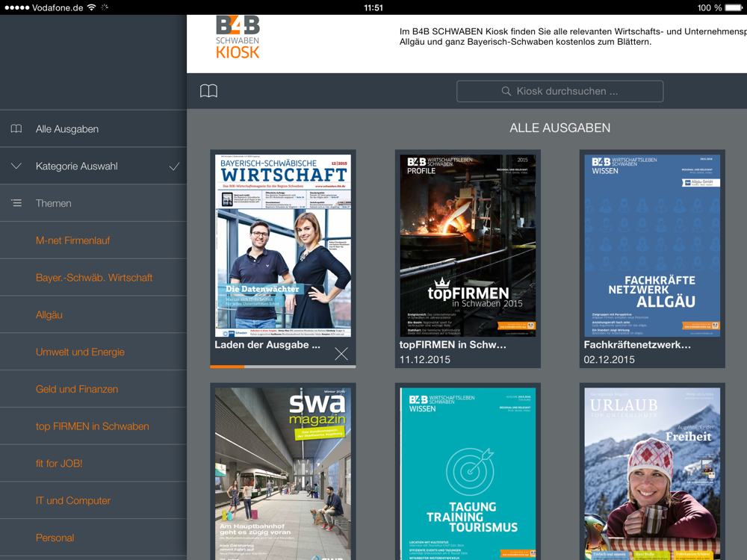747x560 pixels.
Task: Click the magnifier icon in search field
Action: pyautogui.click(x=506, y=91)
